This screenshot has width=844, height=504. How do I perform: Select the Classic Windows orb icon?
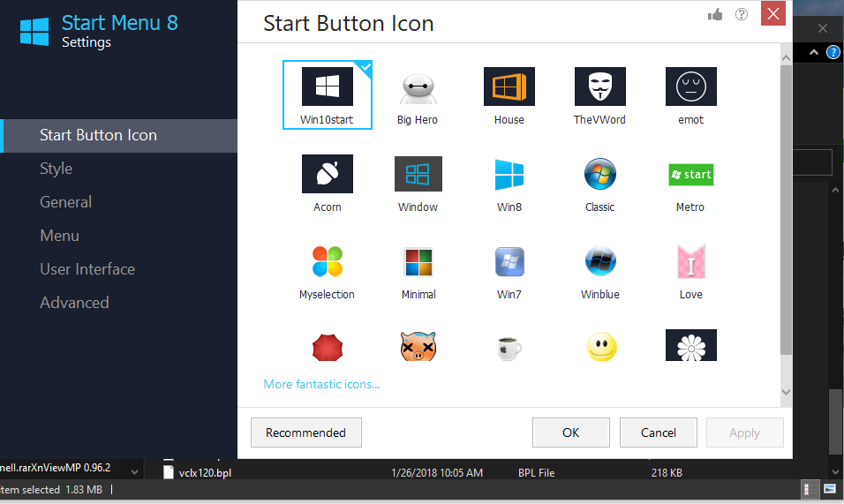coord(599,174)
